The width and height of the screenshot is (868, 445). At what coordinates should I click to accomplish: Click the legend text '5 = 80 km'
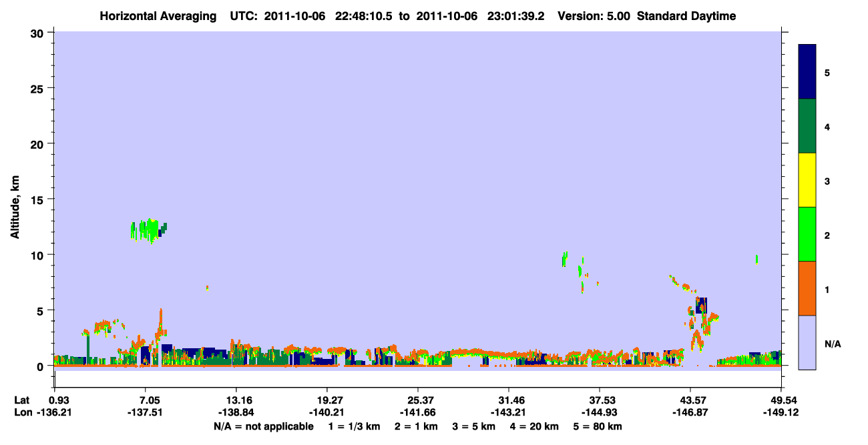click(x=599, y=426)
